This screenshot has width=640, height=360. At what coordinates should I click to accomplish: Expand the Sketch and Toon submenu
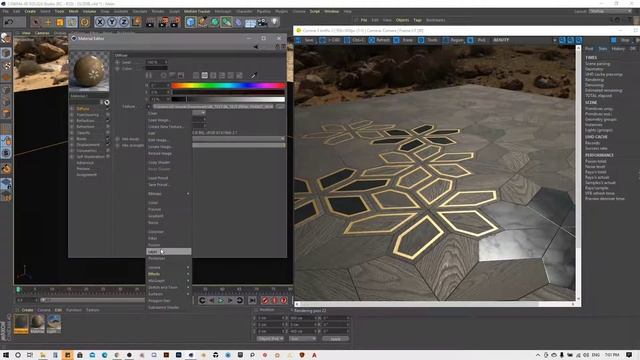[169, 287]
